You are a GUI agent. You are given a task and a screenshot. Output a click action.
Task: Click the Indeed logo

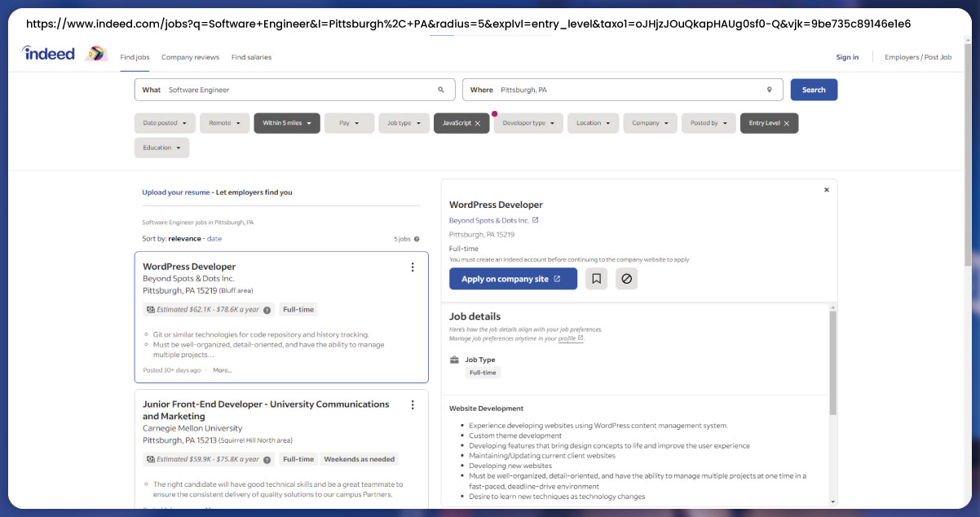48,54
